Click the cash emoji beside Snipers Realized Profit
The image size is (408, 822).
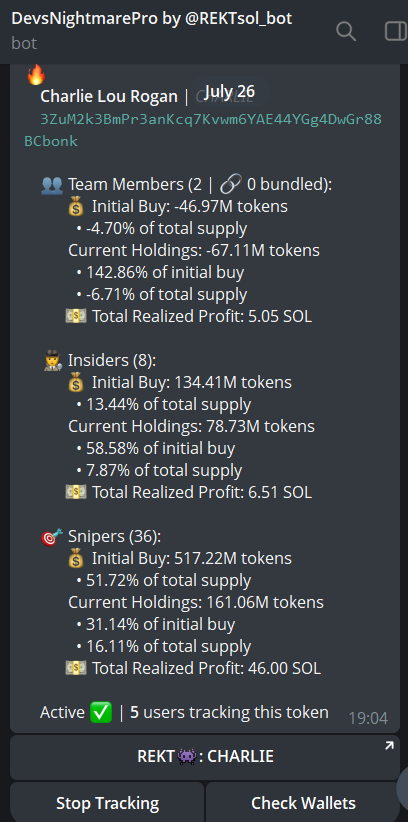(76, 668)
